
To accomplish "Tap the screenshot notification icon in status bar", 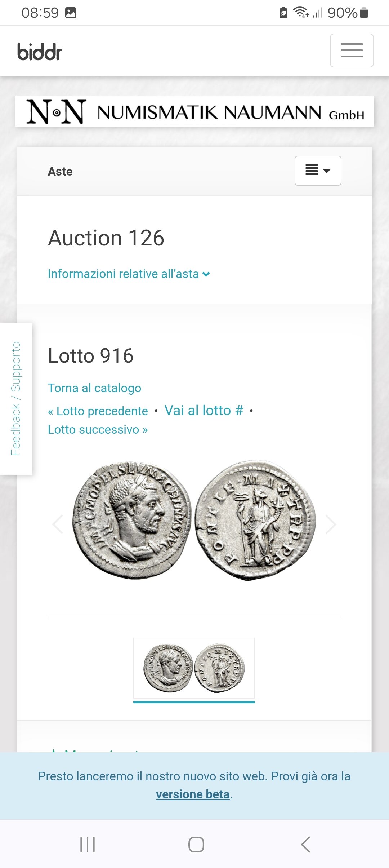I will [x=71, y=13].
